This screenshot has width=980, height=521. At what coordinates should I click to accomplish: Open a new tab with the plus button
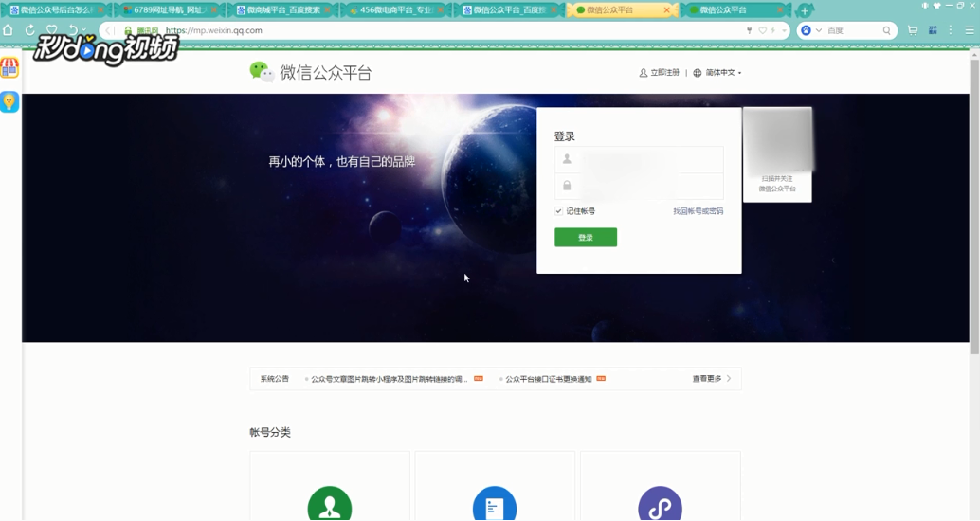tap(805, 10)
